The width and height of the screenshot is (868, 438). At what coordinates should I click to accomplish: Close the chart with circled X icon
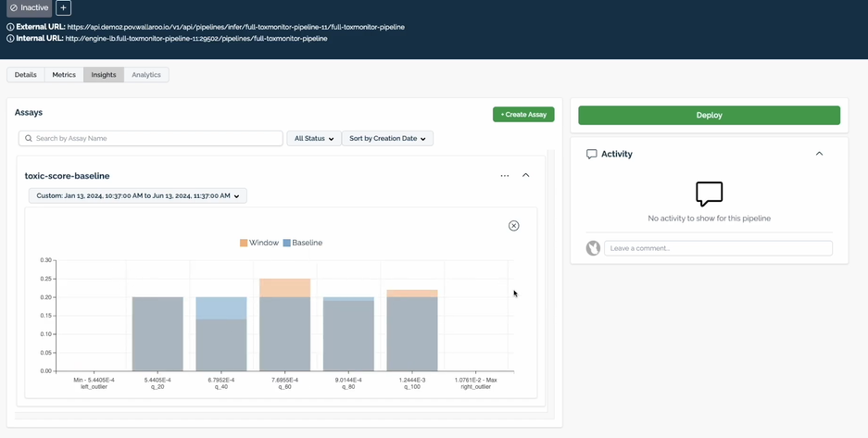(x=514, y=226)
